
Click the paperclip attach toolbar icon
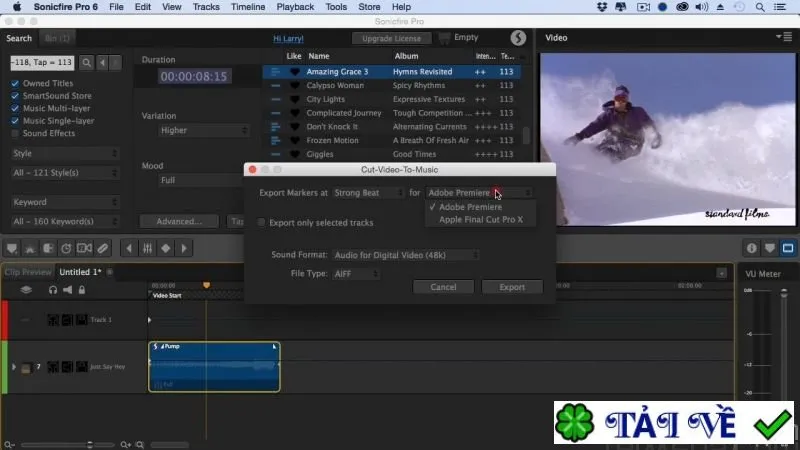point(103,248)
